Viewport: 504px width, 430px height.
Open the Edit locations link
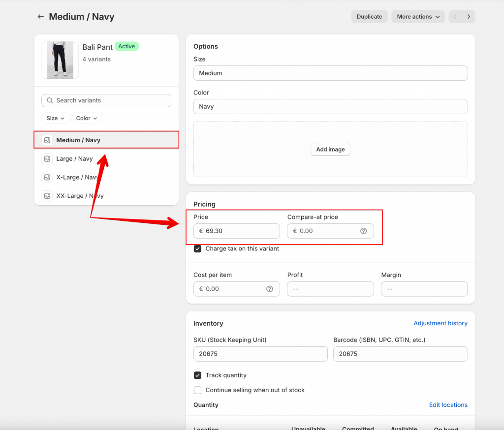pyautogui.click(x=448, y=405)
